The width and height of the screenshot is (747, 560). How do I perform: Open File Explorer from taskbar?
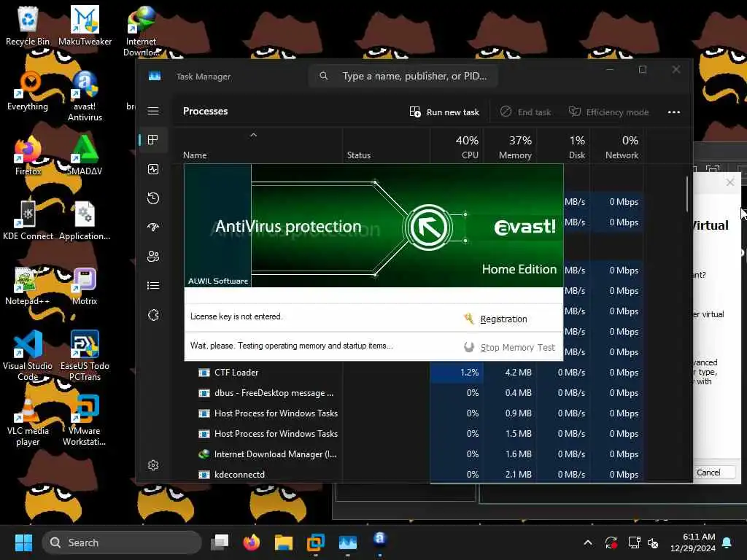click(284, 542)
